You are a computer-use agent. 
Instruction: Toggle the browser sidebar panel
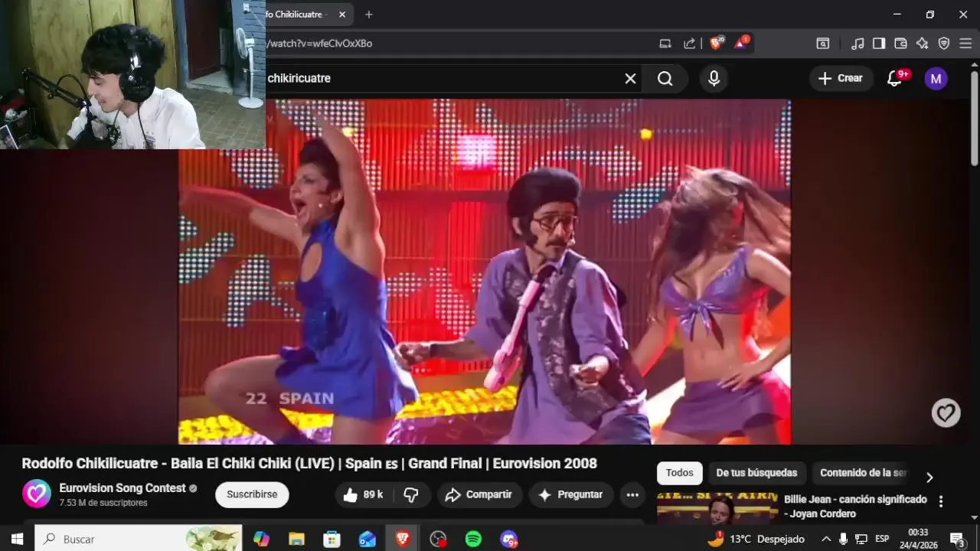pos(879,44)
